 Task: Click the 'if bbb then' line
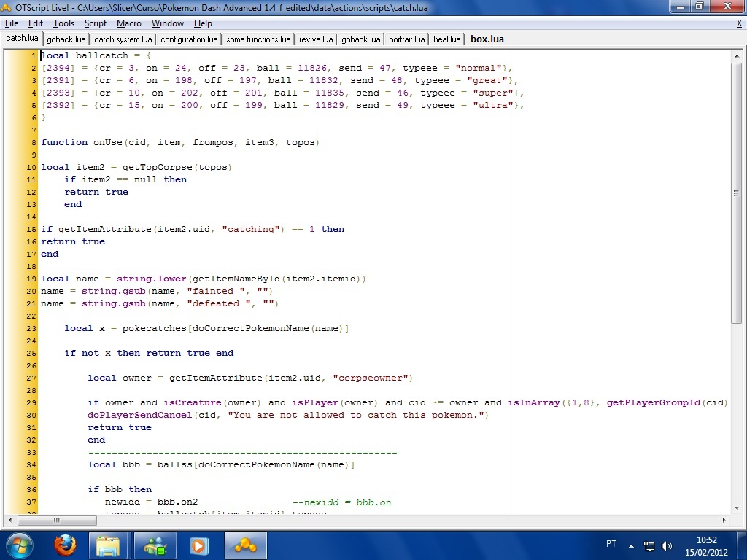pyautogui.click(x=120, y=489)
